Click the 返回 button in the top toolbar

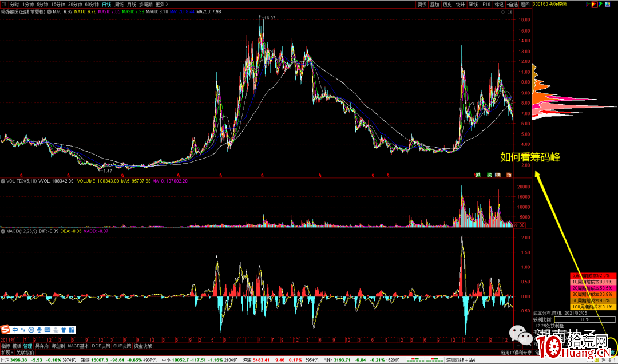pyautogui.click(x=525, y=4)
